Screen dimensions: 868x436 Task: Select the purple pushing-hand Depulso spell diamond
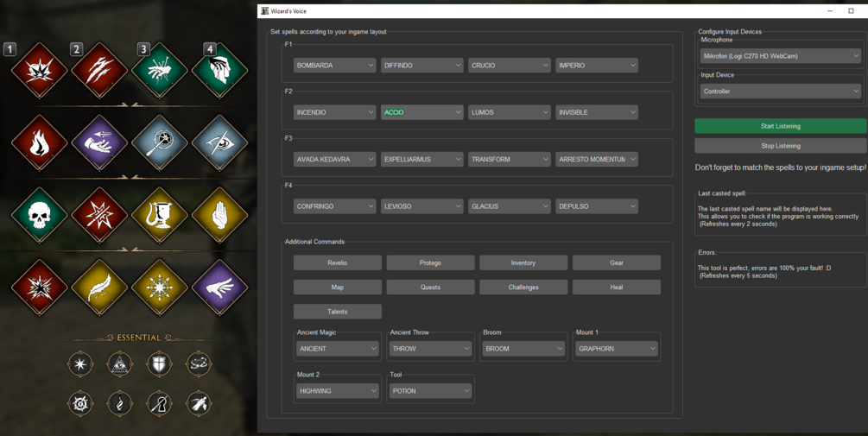tap(219, 288)
